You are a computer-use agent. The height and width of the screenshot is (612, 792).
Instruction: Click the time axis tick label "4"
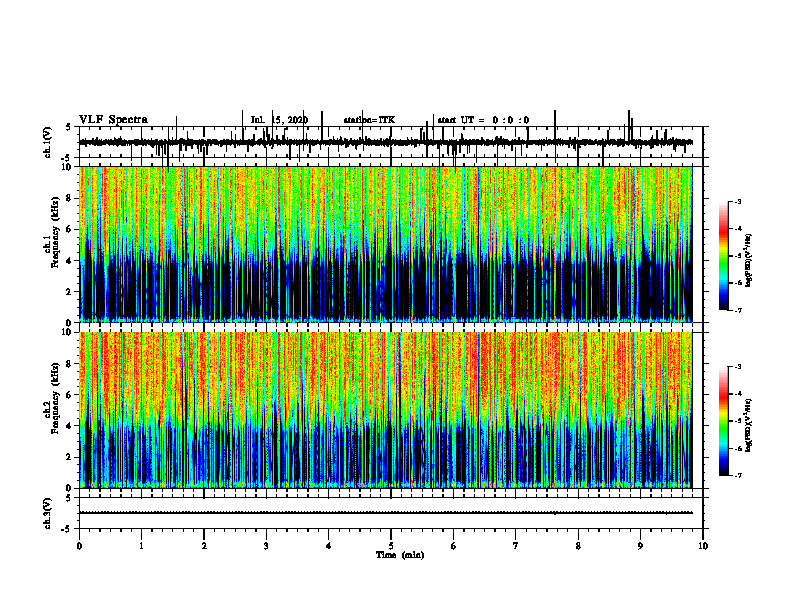[329, 546]
